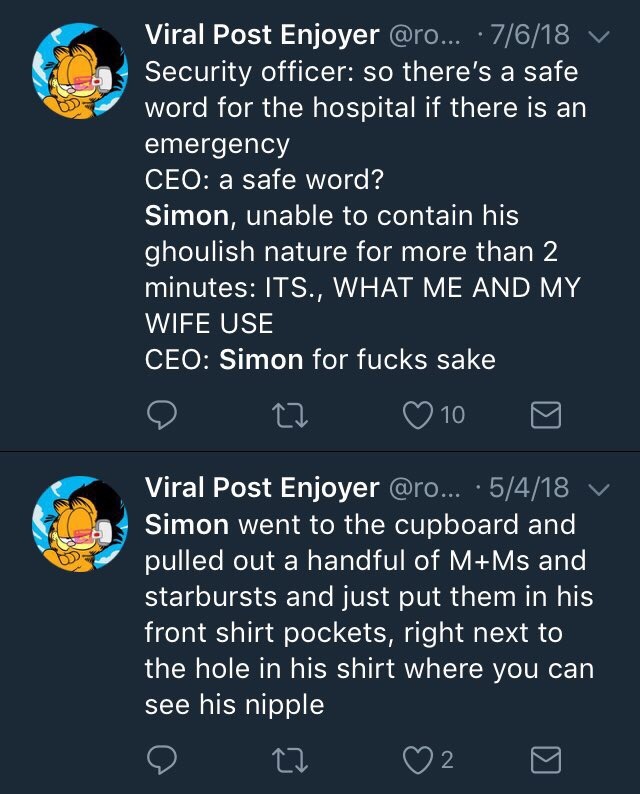Open Viral Post Enjoyer profile from second tweet
640x794 pixels.
(x=262, y=489)
